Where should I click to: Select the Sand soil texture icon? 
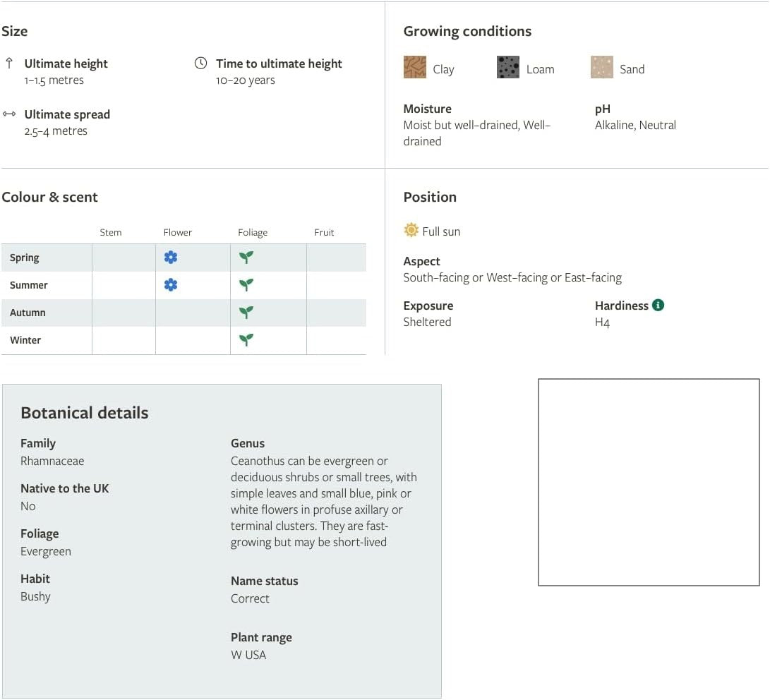602,67
